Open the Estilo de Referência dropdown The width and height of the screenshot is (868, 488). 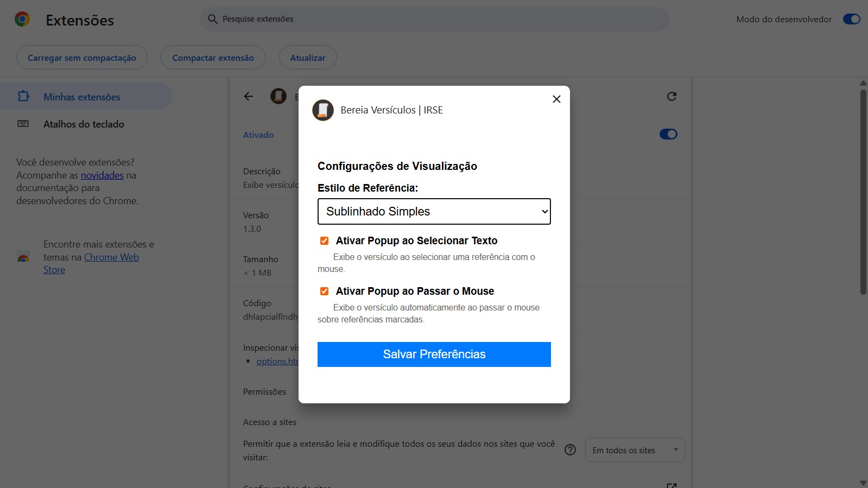(x=434, y=212)
